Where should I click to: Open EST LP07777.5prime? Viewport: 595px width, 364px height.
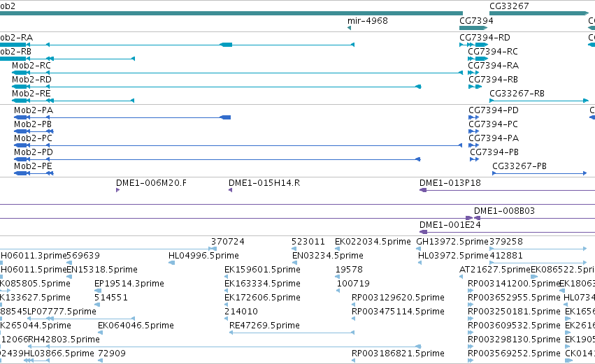[x=62, y=312]
